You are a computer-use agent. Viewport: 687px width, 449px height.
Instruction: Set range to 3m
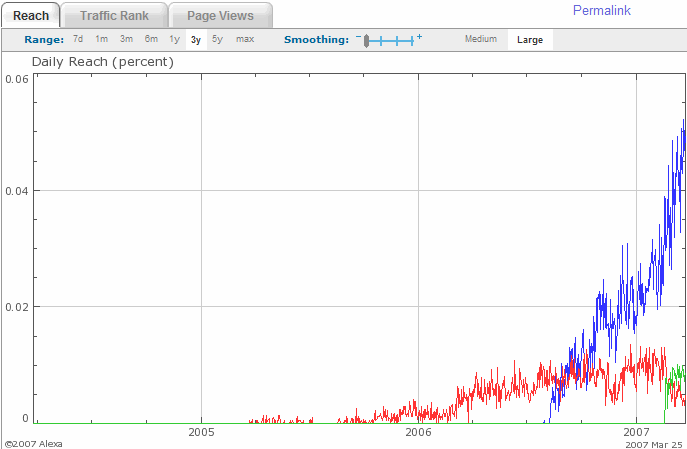pyautogui.click(x=127, y=39)
